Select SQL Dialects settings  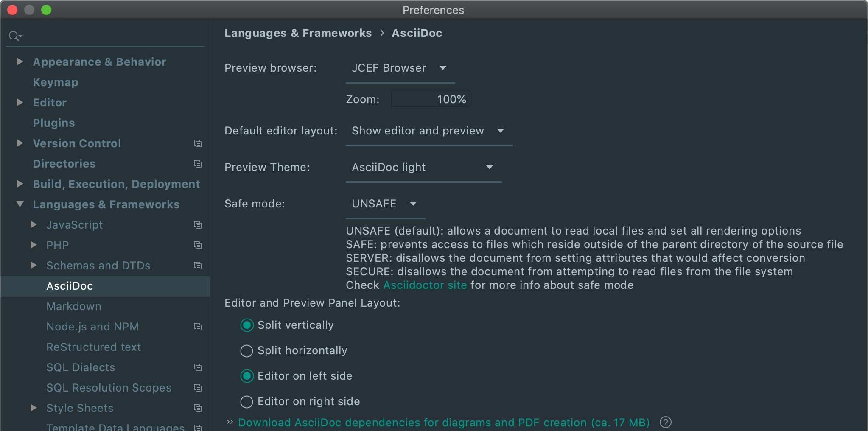tap(81, 367)
